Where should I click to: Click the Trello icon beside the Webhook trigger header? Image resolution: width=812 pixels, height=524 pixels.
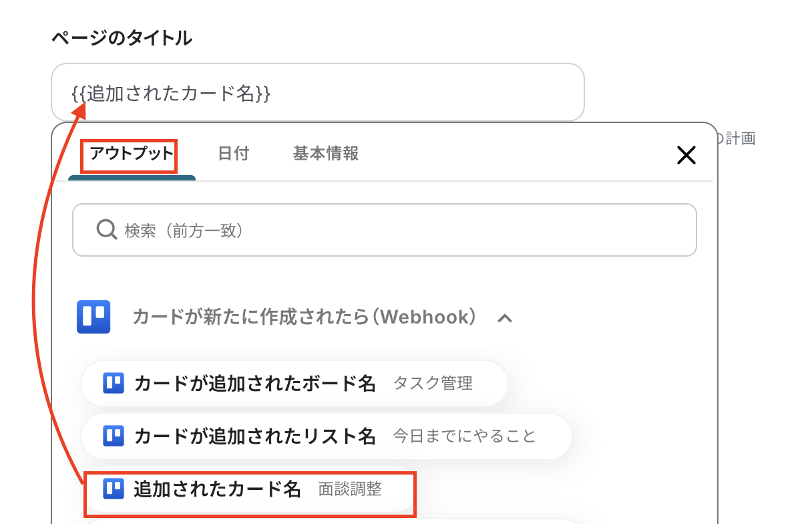tap(93, 317)
